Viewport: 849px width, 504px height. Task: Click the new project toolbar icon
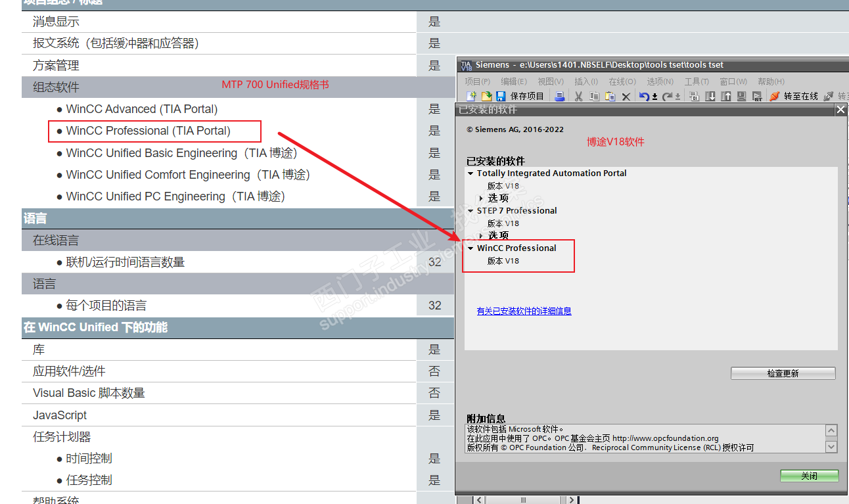coord(472,97)
